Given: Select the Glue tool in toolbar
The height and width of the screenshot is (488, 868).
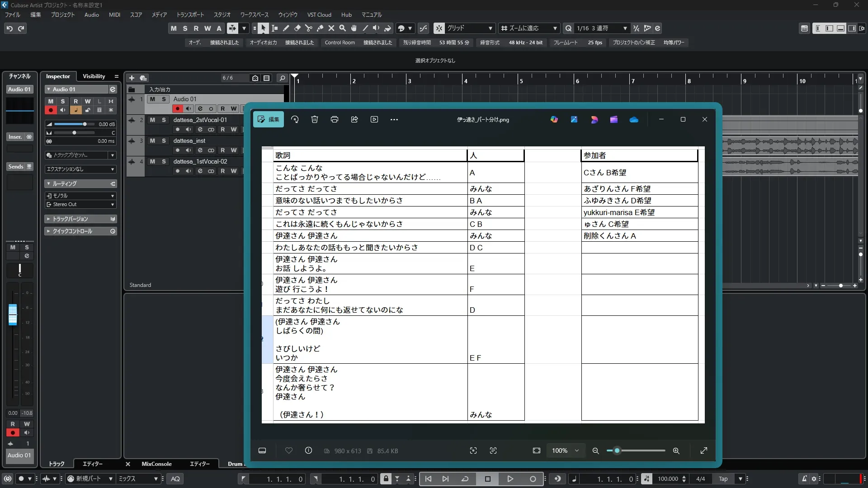Looking at the screenshot, I should [x=320, y=28].
